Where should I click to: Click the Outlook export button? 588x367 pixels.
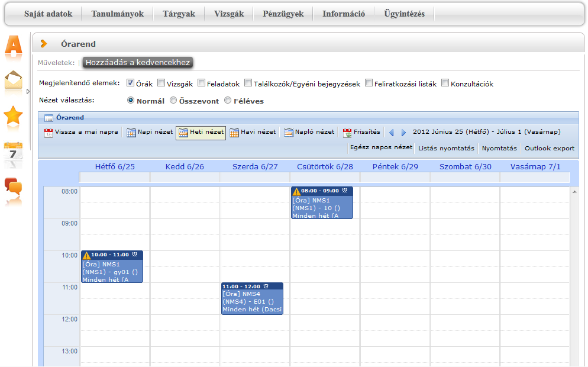click(x=550, y=148)
